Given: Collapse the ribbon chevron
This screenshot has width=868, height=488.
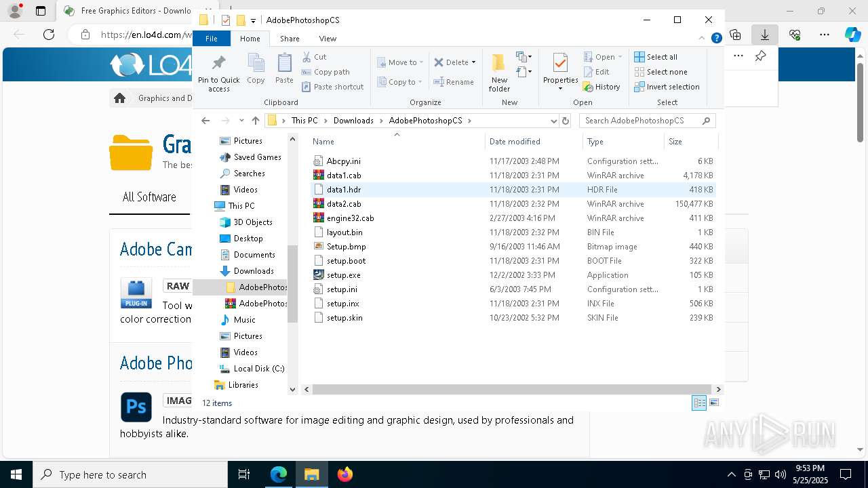Looking at the screenshot, I should (x=703, y=39).
